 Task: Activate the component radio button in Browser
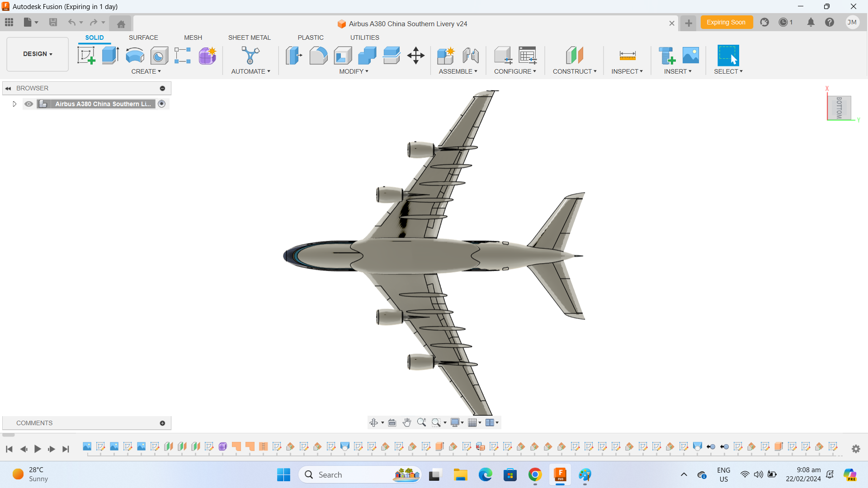click(162, 104)
